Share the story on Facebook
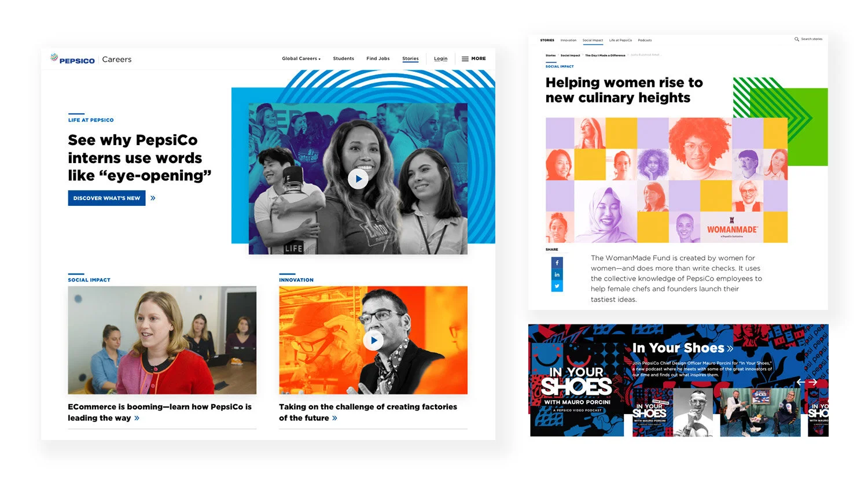 click(x=557, y=263)
